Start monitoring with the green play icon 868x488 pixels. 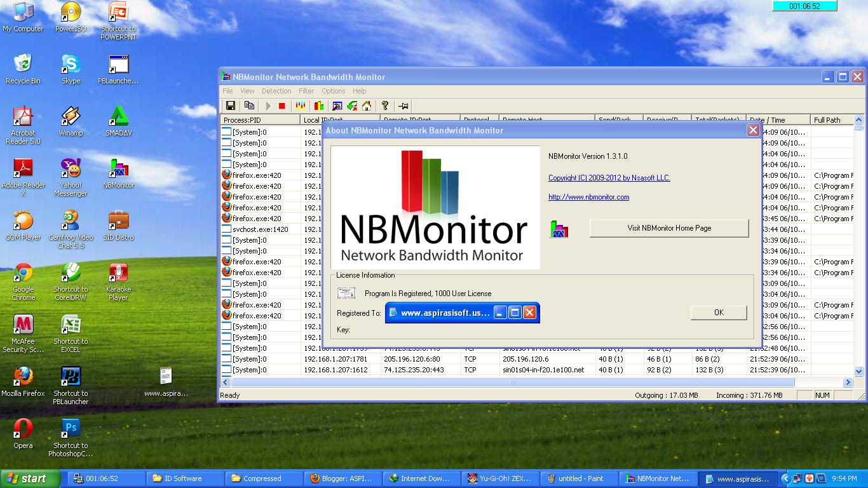coord(268,105)
